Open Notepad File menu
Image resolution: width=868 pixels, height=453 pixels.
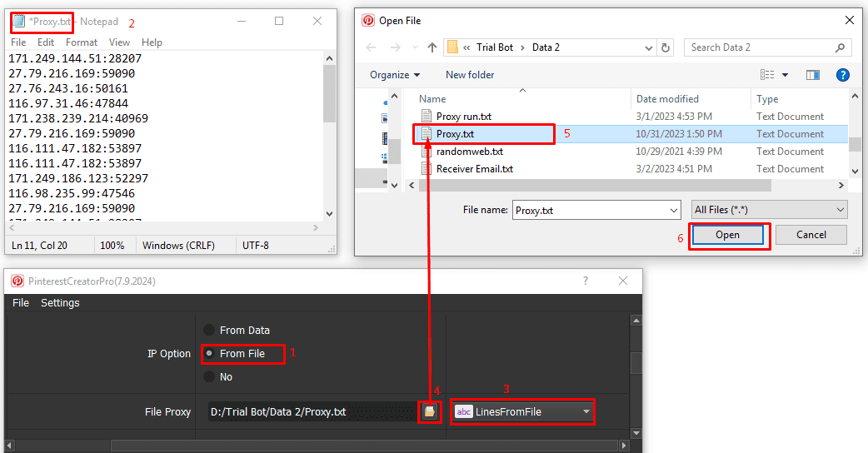click(18, 42)
